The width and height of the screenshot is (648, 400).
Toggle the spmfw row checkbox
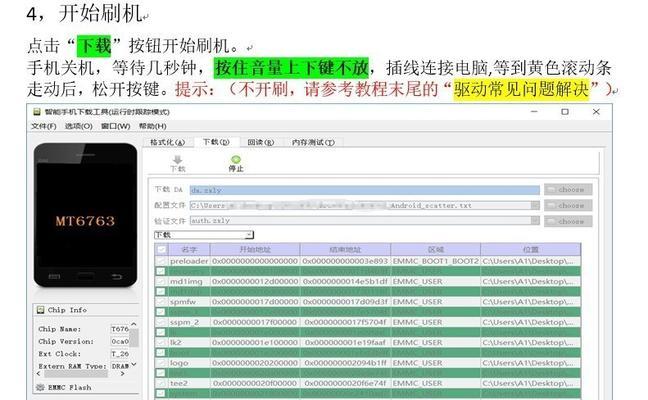click(161, 302)
